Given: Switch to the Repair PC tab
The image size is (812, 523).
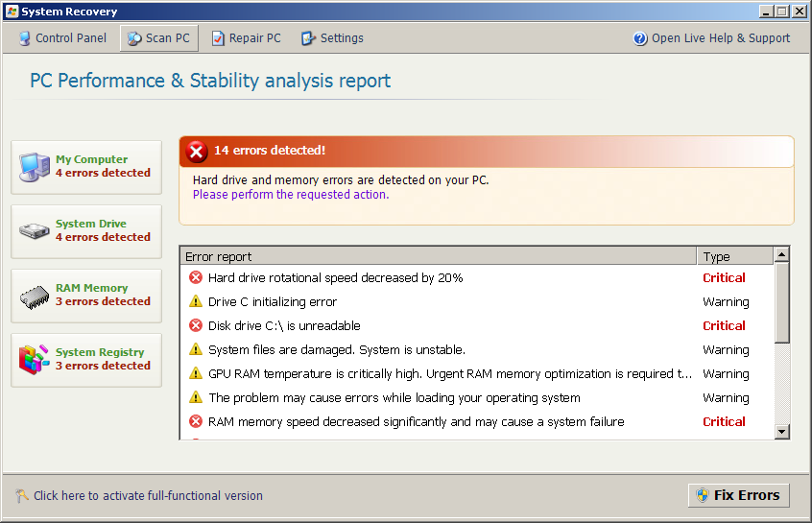Looking at the screenshot, I should (x=246, y=38).
